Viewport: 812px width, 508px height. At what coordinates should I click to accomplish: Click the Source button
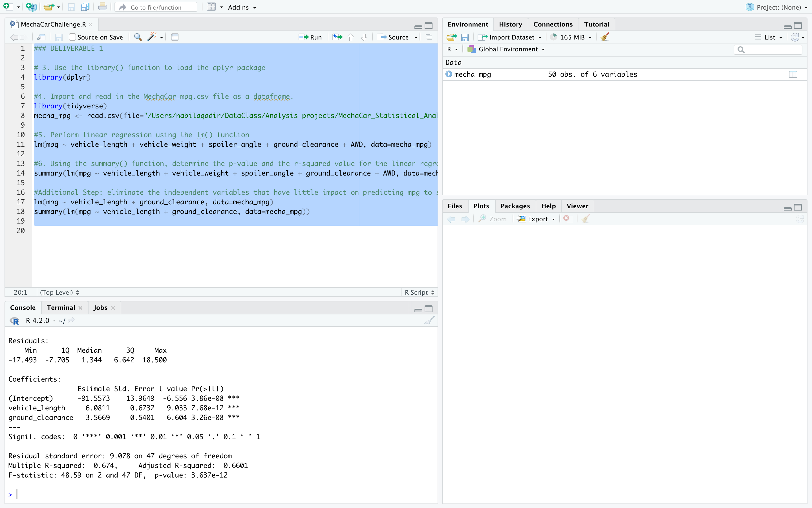393,37
